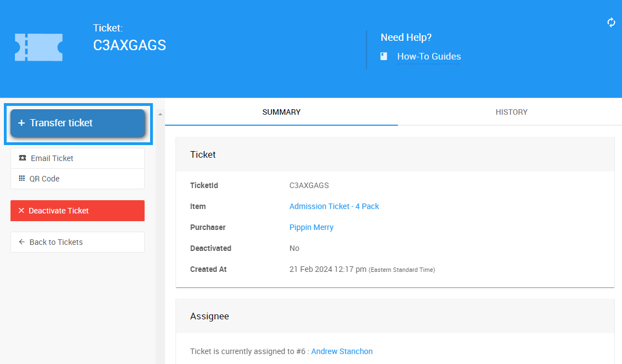
Task: Click the ticket icon beside Email Ticket
Action: (x=22, y=158)
